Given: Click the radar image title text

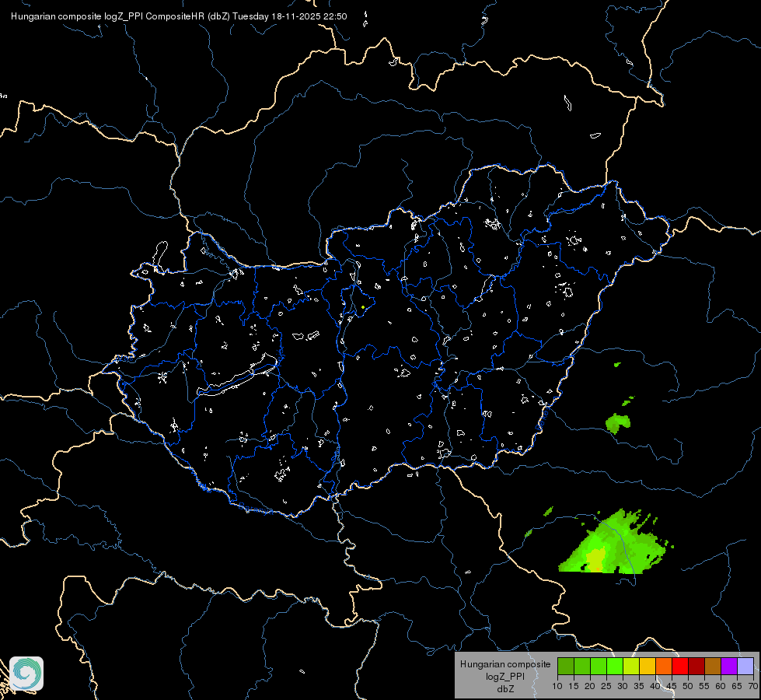Looking at the screenshot, I should point(179,16).
